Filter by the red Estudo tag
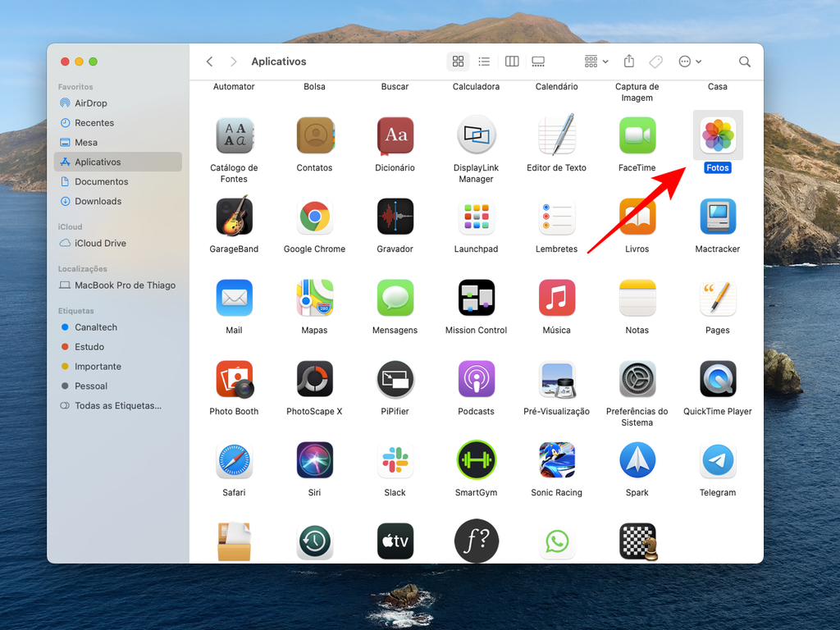840x630 pixels. (x=118, y=347)
